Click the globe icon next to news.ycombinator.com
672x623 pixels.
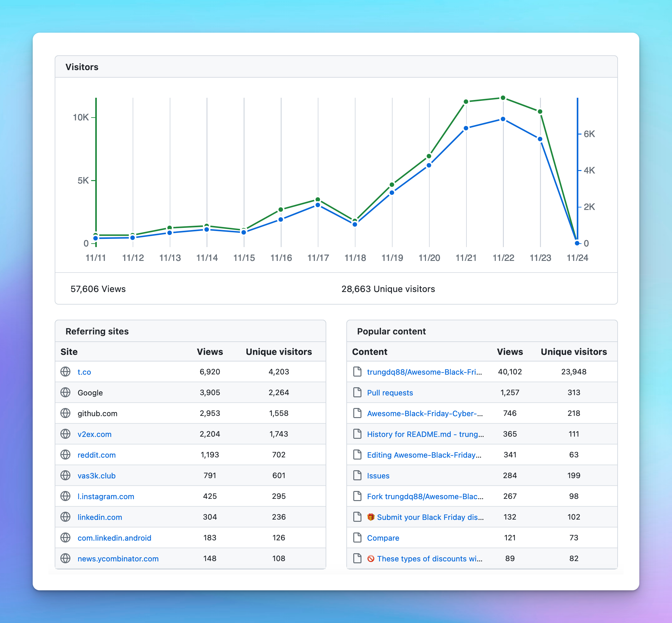point(65,559)
